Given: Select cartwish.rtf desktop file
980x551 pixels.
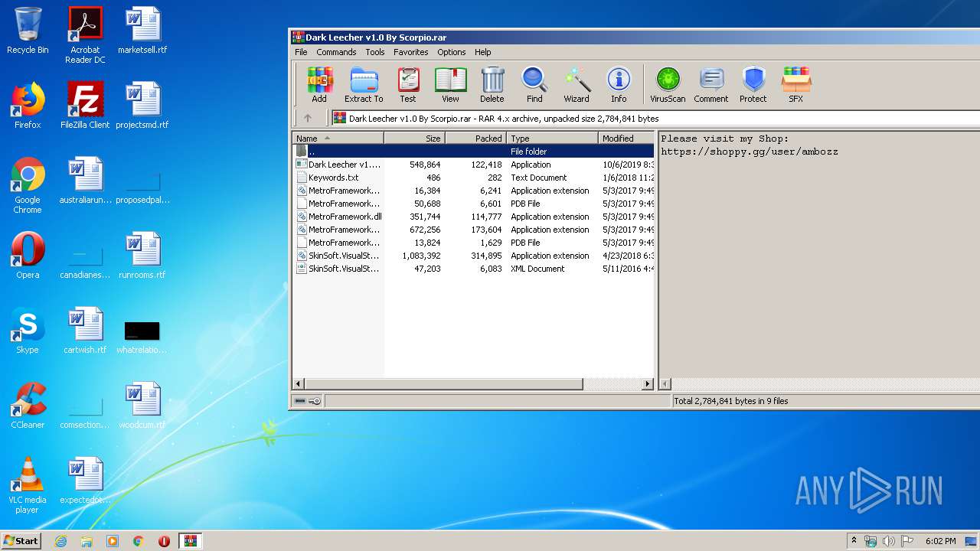Looking at the screenshot, I should (x=85, y=331).
